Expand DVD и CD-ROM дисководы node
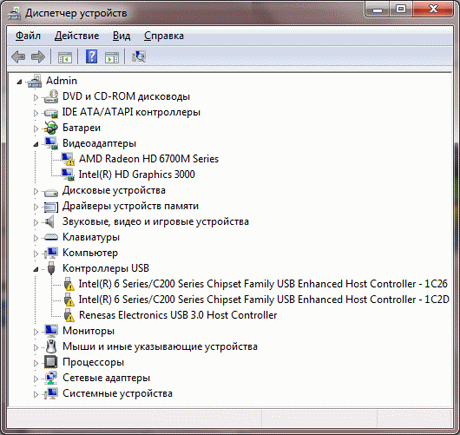Image resolution: width=460 pixels, height=435 pixels. pyautogui.click(x=36, y=97)
